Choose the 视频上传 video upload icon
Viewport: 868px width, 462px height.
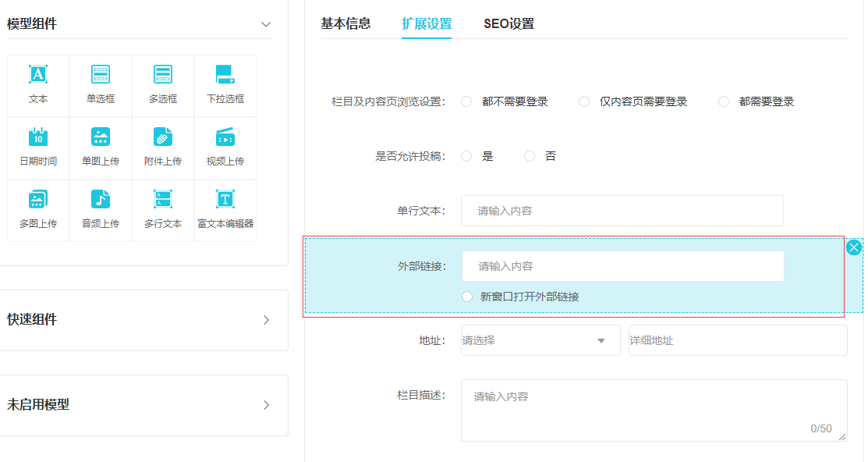pos(225,137)
